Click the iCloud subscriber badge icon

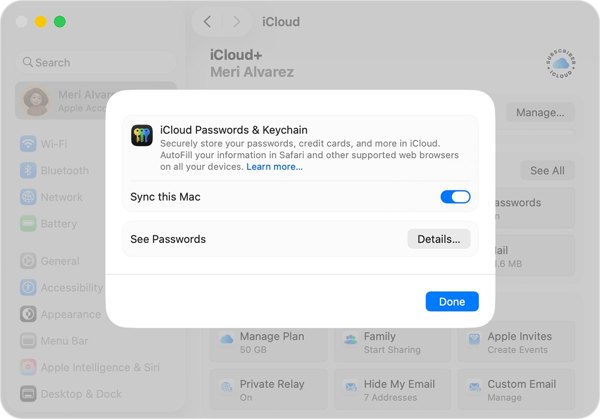(x=561, y=64)
